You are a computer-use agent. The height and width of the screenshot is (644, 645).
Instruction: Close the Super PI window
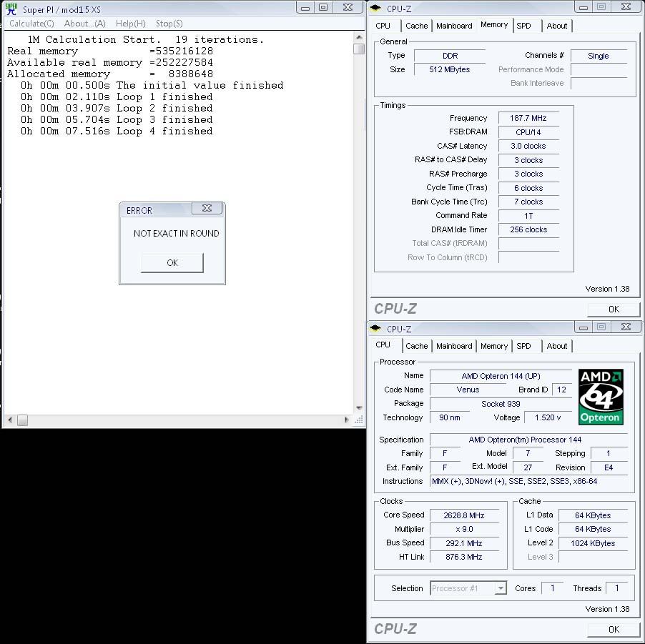[x=348, y=7]
